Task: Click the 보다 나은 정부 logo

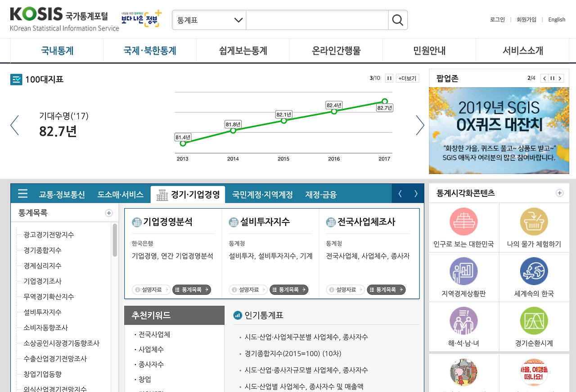Action: [142, 19]
